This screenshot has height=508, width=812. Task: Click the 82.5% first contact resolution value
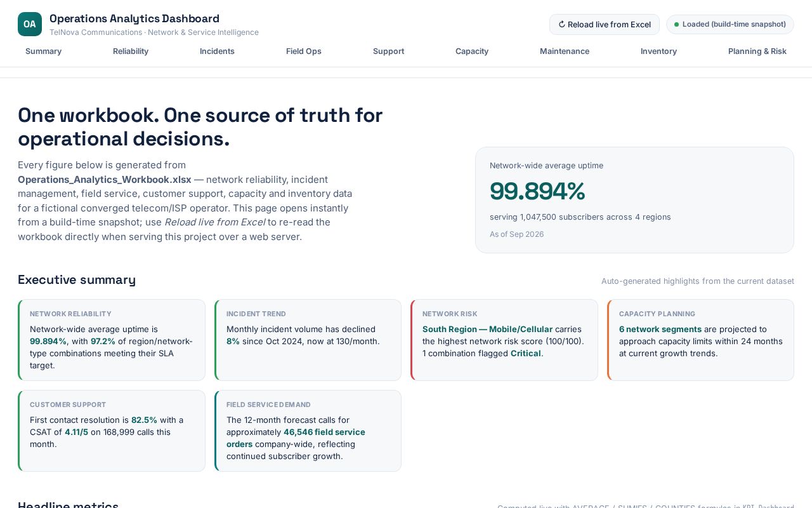[144, 420]
